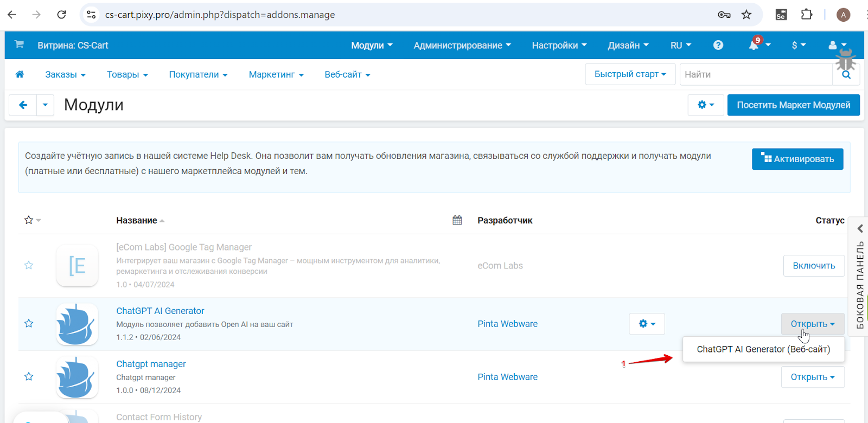
Task: Open [eCom Labs] Google Tag Manager link
Action: click(184, 247)
